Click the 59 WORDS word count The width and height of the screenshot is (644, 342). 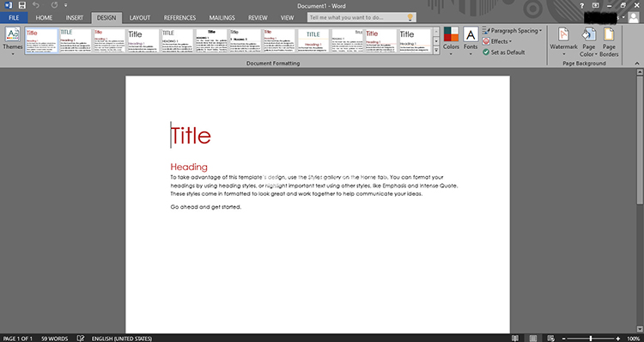tap(55, 339)
